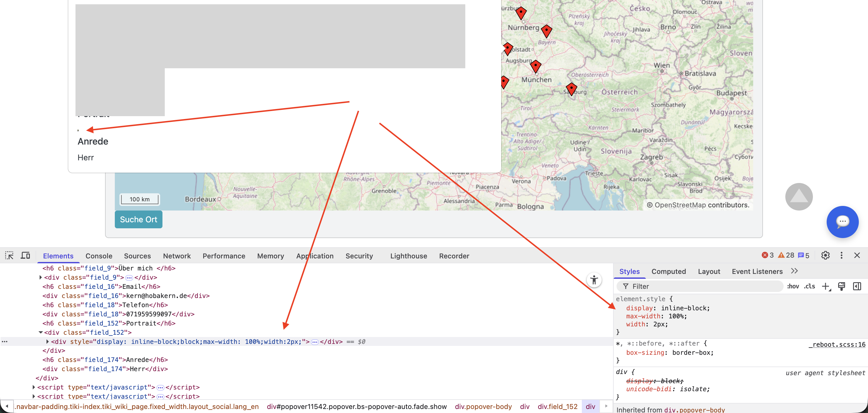Open the accessibility figure floating button

point(594,280)
